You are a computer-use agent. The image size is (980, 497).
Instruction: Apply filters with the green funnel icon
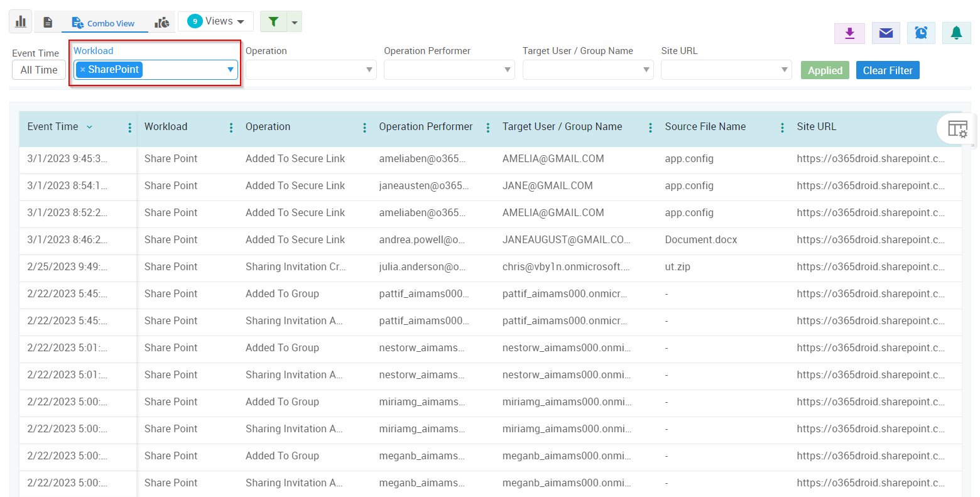pyautogui.click(x=273, y=21)
